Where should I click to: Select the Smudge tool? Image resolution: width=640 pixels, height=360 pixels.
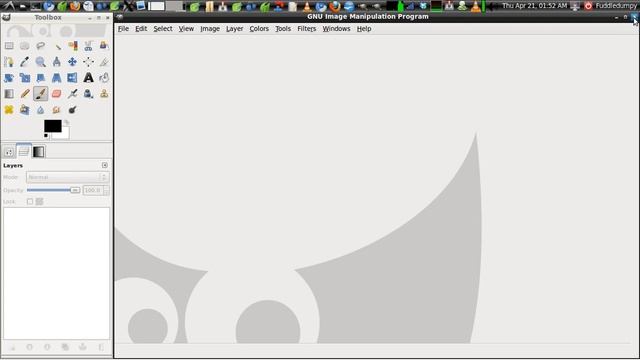pos(56,109)
